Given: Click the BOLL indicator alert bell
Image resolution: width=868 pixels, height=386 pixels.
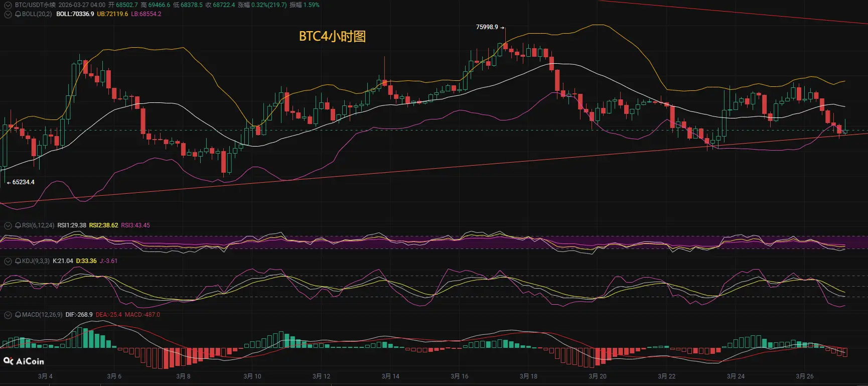Looking at the screenshot, I should pos(18,14).
